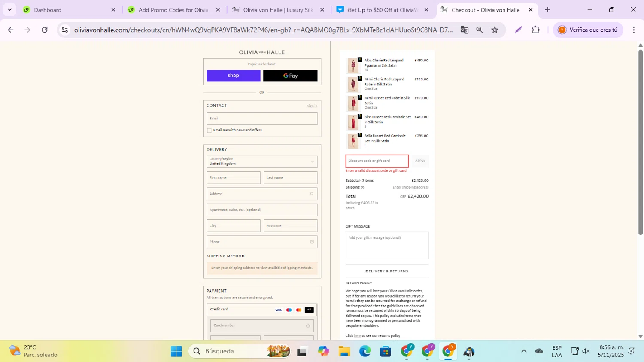This screenshot has width=644, height=362.
Task: Open the Verifica que eres tú profile button
Action: click(588, 30)
